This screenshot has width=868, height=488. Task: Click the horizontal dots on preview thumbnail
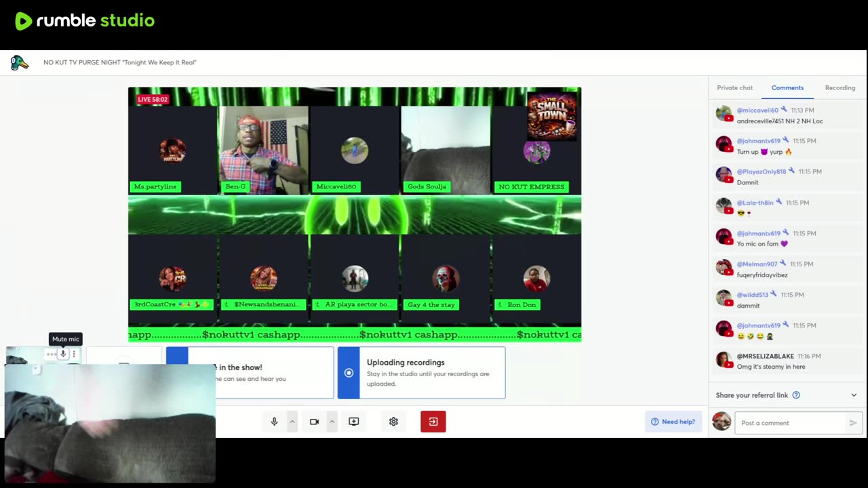pyautogui.click(x=52, y=354)
